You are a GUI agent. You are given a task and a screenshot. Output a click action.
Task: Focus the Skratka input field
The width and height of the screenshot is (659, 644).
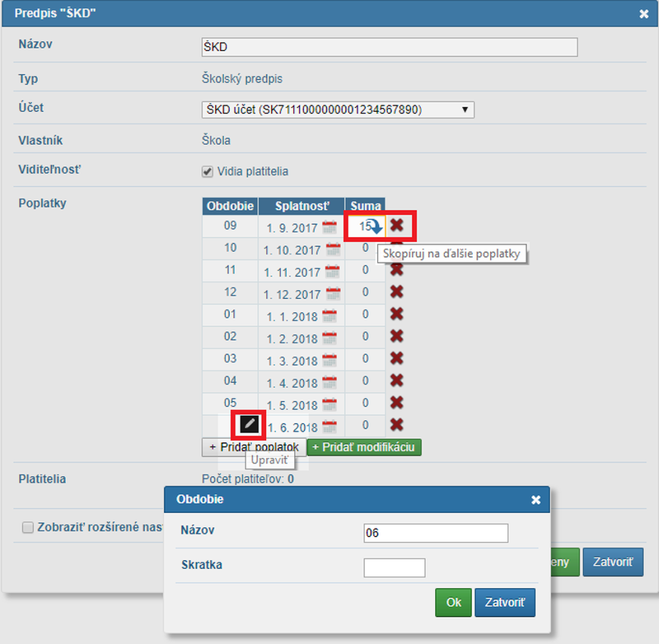click(x=394, y=567)
